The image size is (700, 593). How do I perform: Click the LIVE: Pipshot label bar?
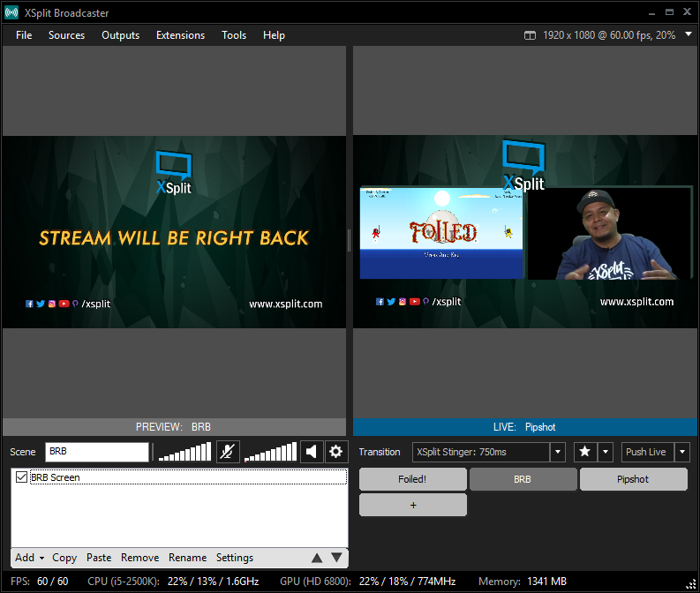(x=525, y=427)
